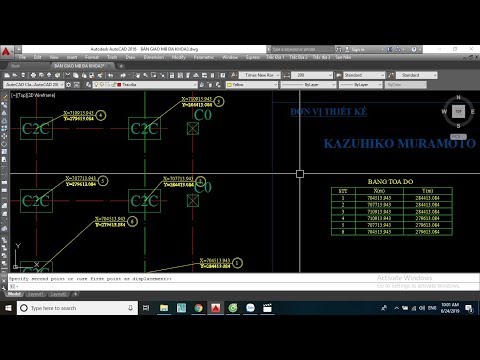Click the Dimension Style icon before 200 dropdown

pos(286,75)
